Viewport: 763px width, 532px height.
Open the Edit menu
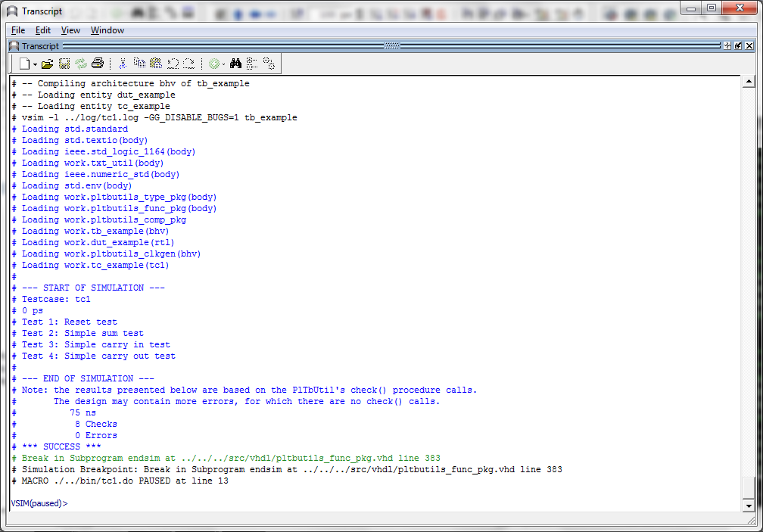(43, 30)
